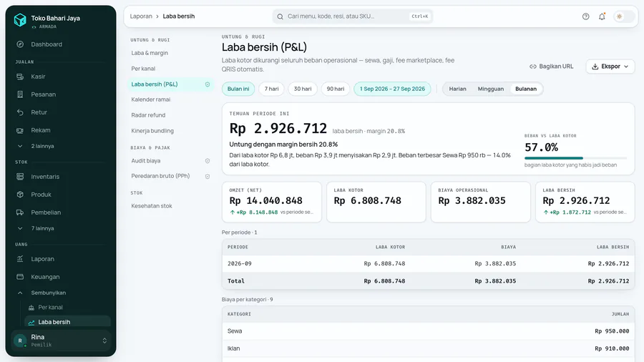Click the Biaya Operasional card
The image size is (644, 362).
coord(481,202)
